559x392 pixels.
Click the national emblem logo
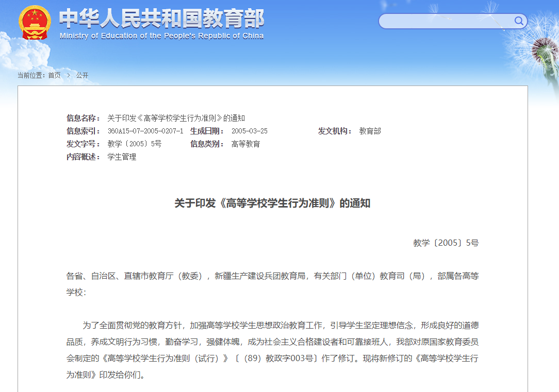pyautogui.click(x=35, y=22)
